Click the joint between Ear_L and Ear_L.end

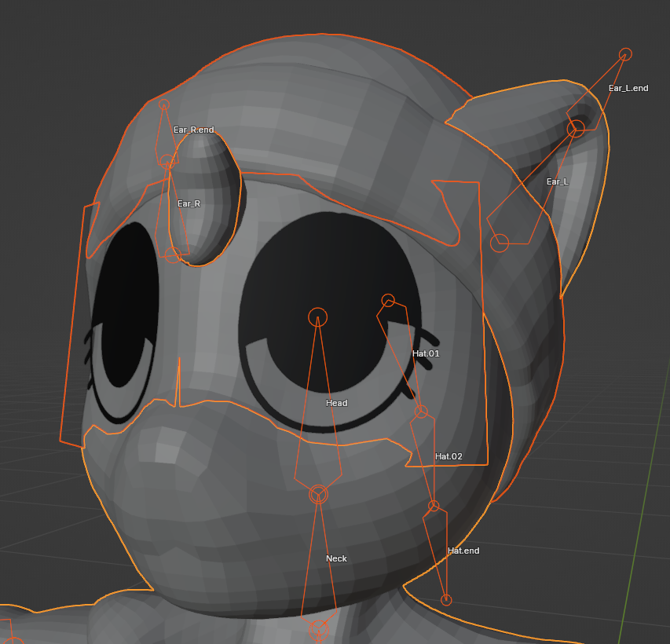(x=576, y=129)
